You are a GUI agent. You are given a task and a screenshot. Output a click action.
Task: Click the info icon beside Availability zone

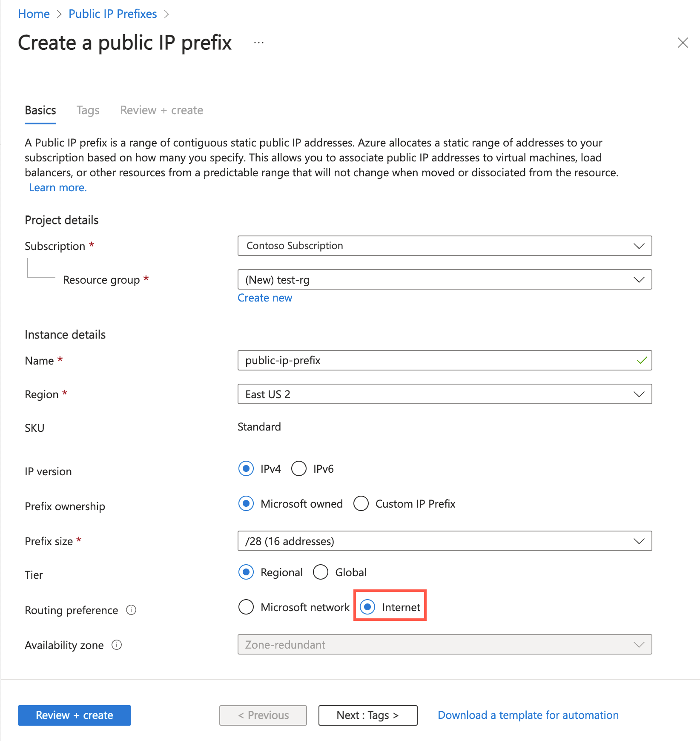118,645
